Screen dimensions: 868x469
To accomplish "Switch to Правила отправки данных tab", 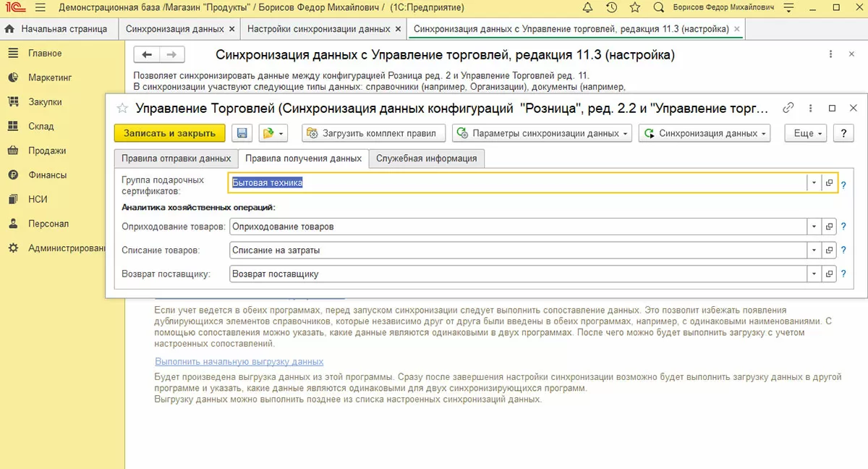I will [176, 159].
